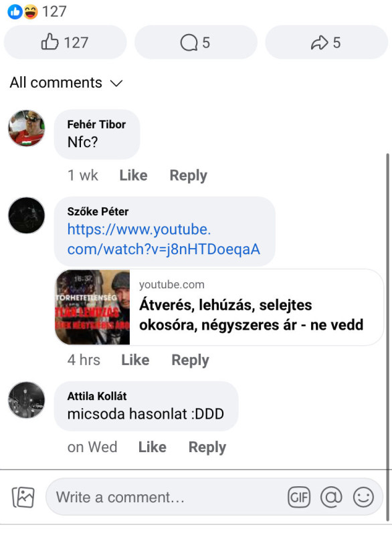Open Fehér Tibor's profile picture
Screen dimensions: 392x535
click(x=27, y=128)
